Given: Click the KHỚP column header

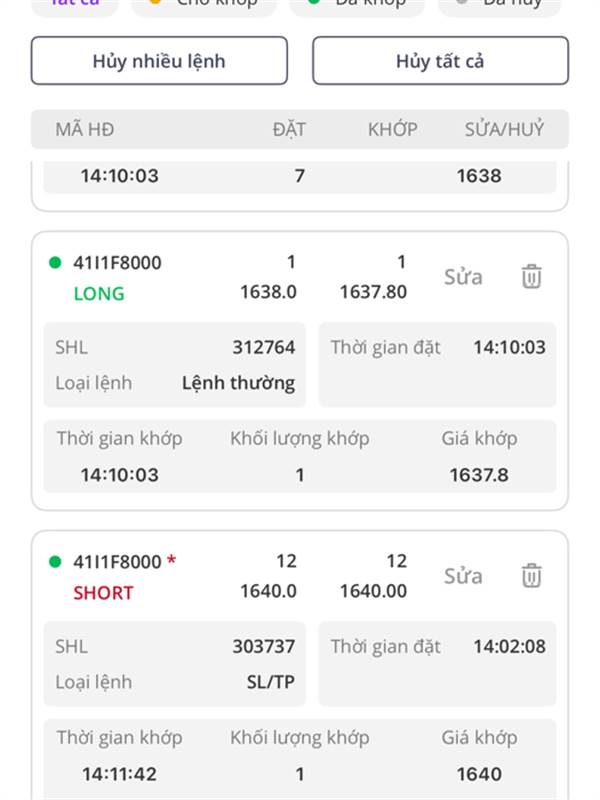Looking at the screenshot, I should (x=392, y=130).
